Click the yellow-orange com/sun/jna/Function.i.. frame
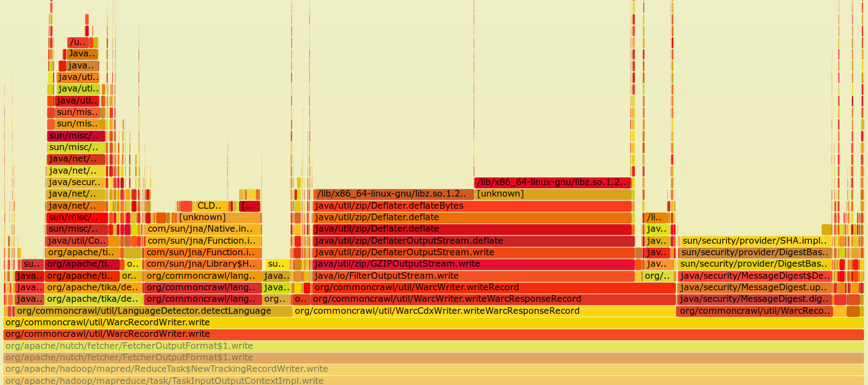The width and height of the screenshot is (868, 385). click(203, 241)
